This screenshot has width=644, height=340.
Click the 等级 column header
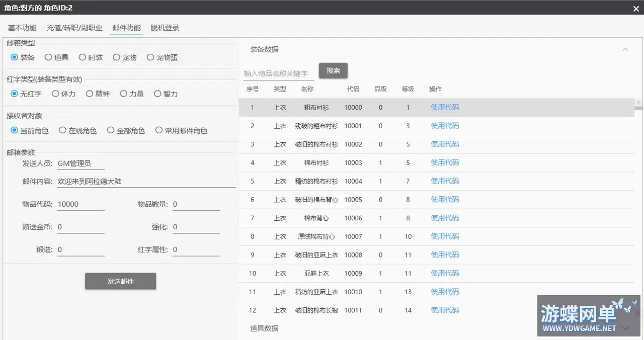408,89
